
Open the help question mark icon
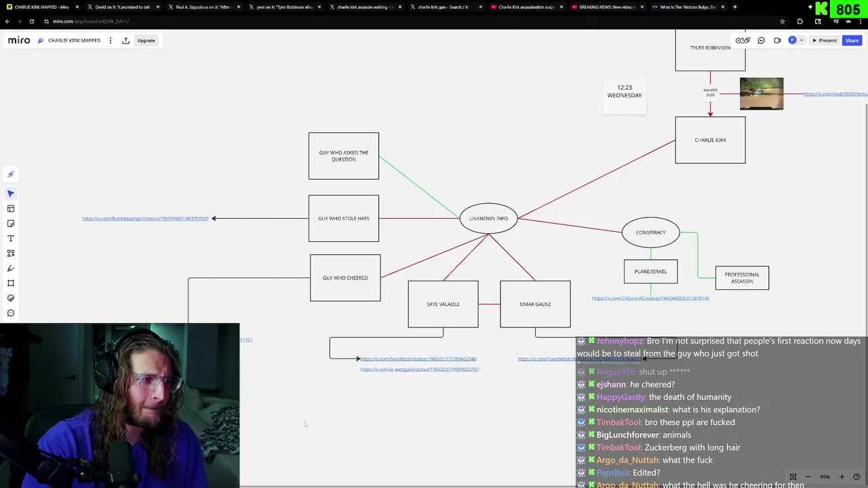coord(857,477)
